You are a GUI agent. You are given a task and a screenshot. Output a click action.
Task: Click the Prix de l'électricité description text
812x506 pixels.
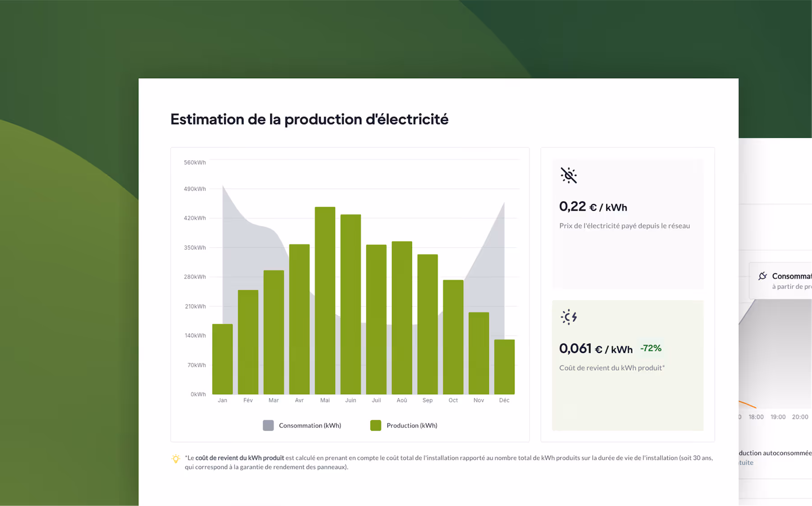coord(624,226)
